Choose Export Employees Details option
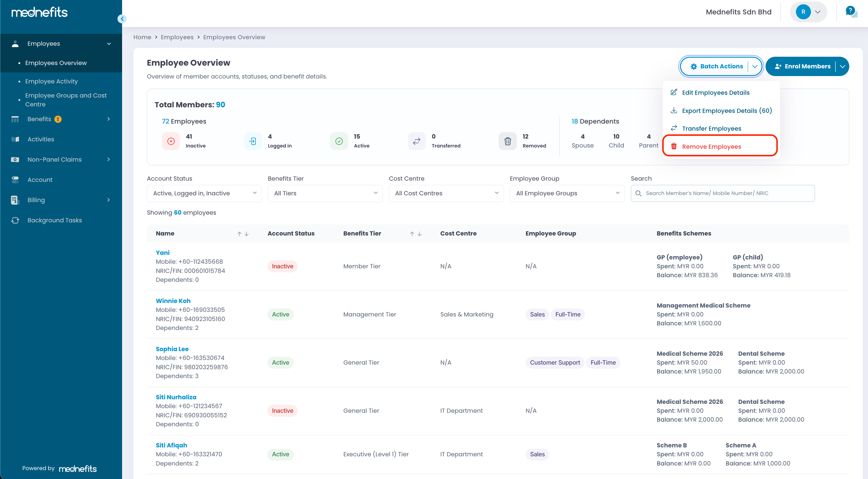Image resolution: width=868 pixels, height=479 pixels. (727, 110)
